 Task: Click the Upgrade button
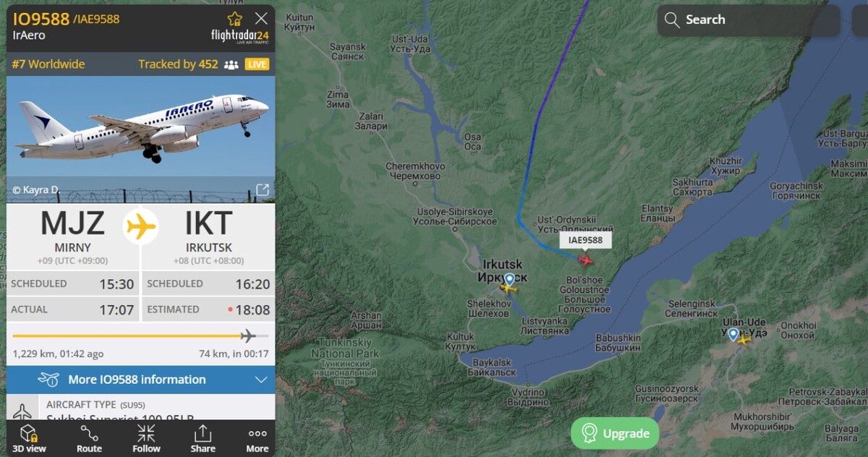pos(615,433)
